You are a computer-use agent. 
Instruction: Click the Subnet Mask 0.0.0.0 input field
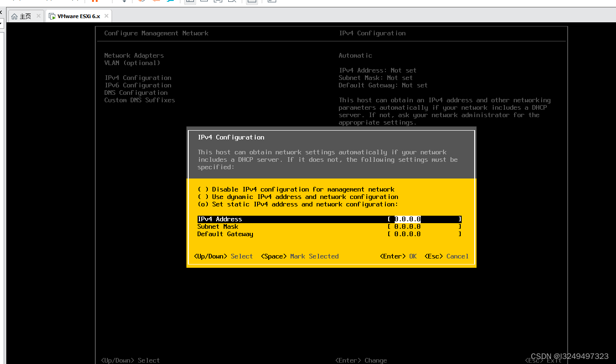(424, 227)
